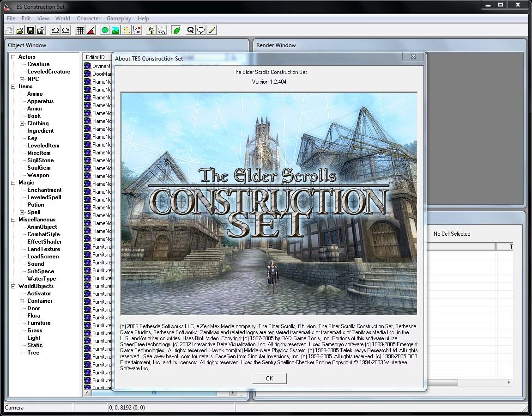Expand the NPC tree node
This screenshot has width=532, height=416.
(22, 79)
